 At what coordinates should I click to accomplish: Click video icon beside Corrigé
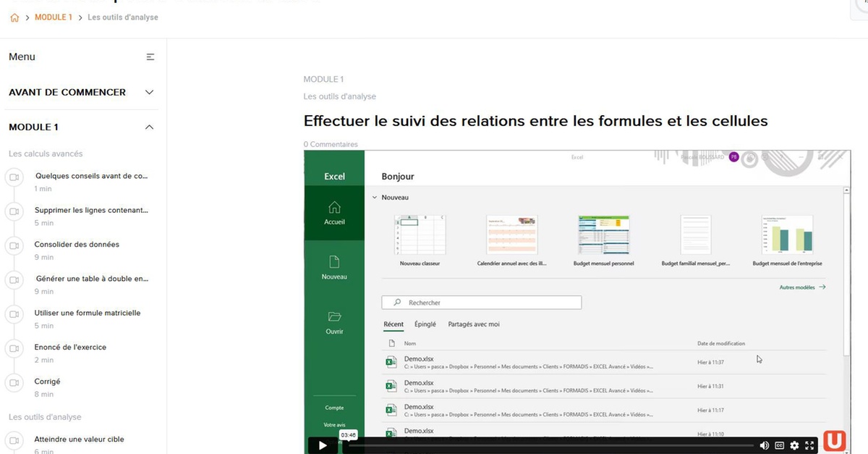(14, 382)
